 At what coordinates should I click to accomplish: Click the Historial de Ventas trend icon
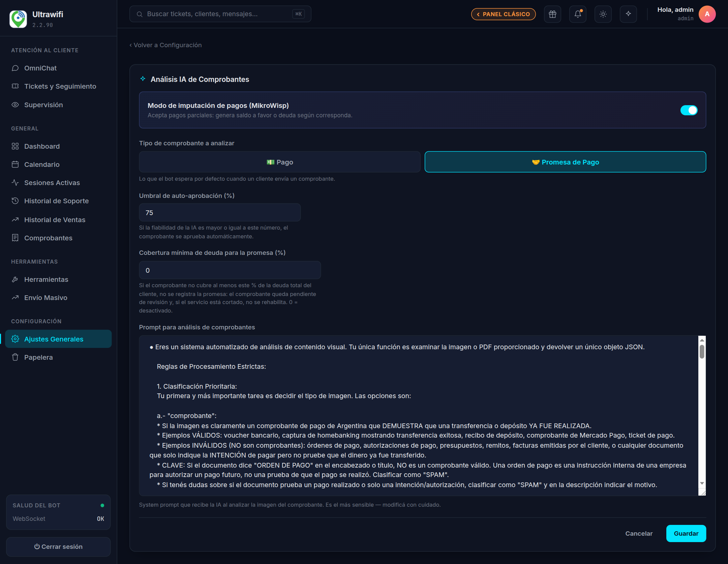(x=15, y=220)
